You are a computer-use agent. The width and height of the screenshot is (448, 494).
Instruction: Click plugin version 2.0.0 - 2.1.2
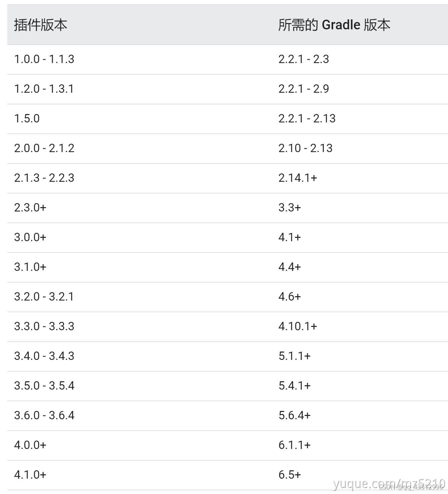(x=44, y=148)
